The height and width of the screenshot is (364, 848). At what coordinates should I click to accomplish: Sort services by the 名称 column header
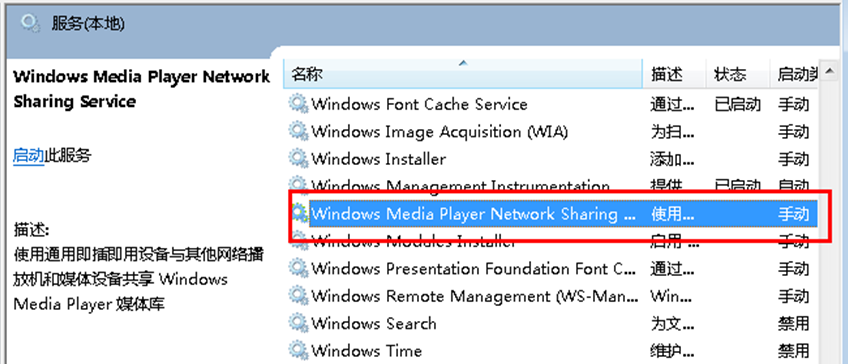tap(463, 74)
